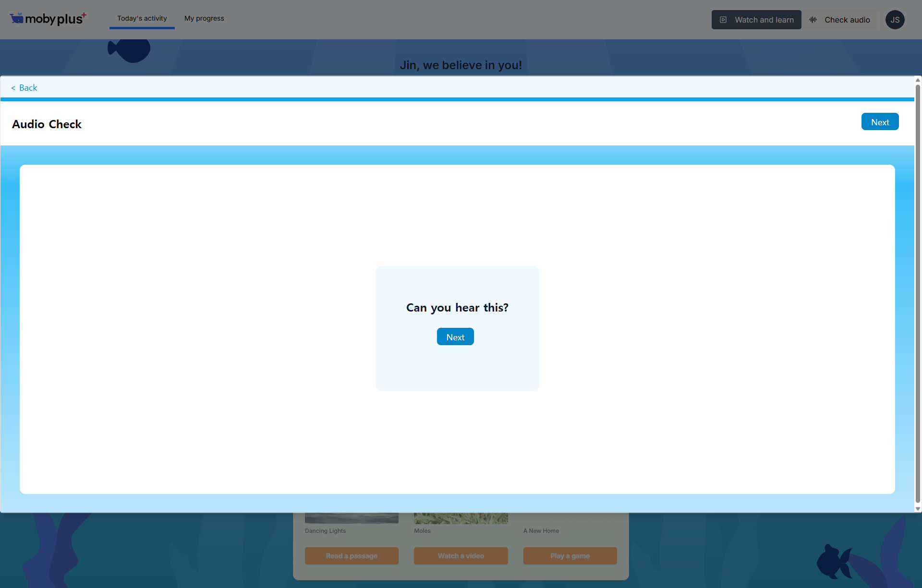Click the Moles video thumbnail

coord(461,518)
